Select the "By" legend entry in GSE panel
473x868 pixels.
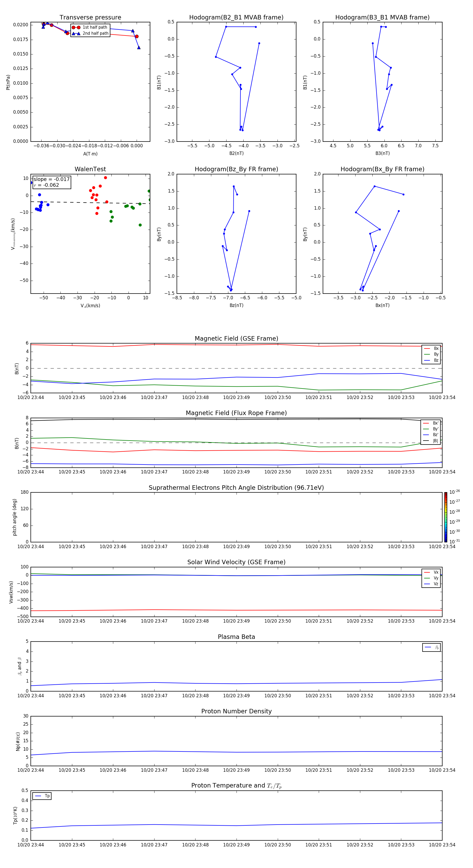tap(431, 354)
